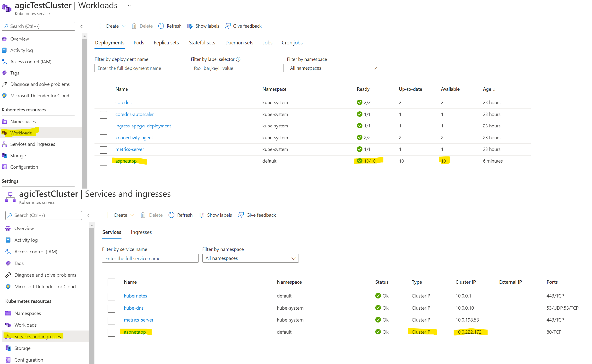Click the Enter the full deployment name field
Viewport: 592px width, 364px height.
coord(140,68)
